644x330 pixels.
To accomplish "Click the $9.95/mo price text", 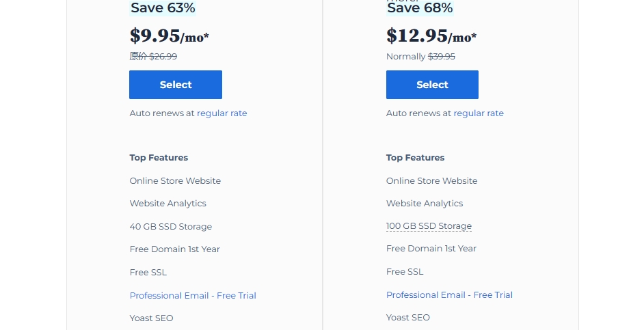I will pos(169,36).
